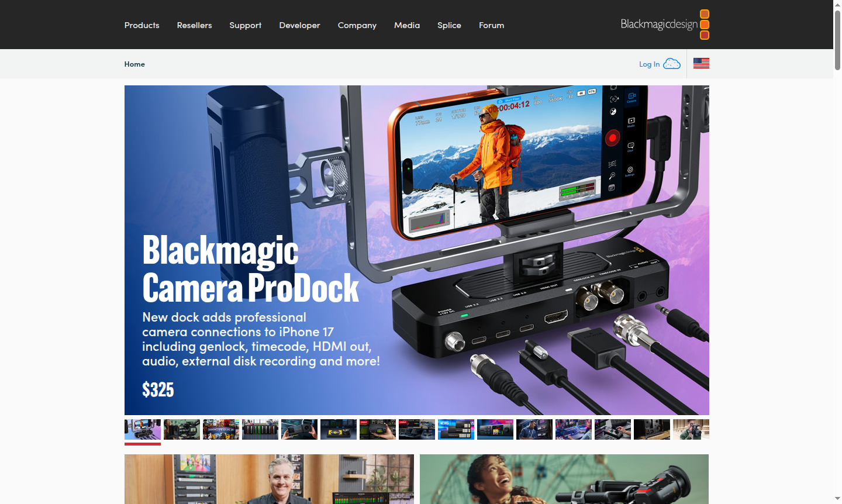This screenshot has height=504, width=842.
Task: Open the Support navigation menu
Action: coord(245,25)
